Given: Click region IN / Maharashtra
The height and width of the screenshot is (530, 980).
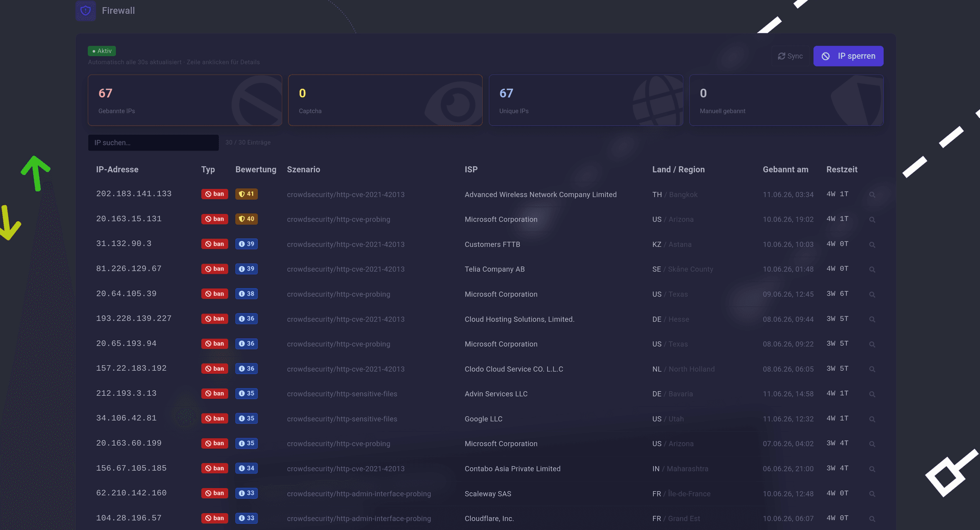Looking at the screenshot, I should [680, 469].
